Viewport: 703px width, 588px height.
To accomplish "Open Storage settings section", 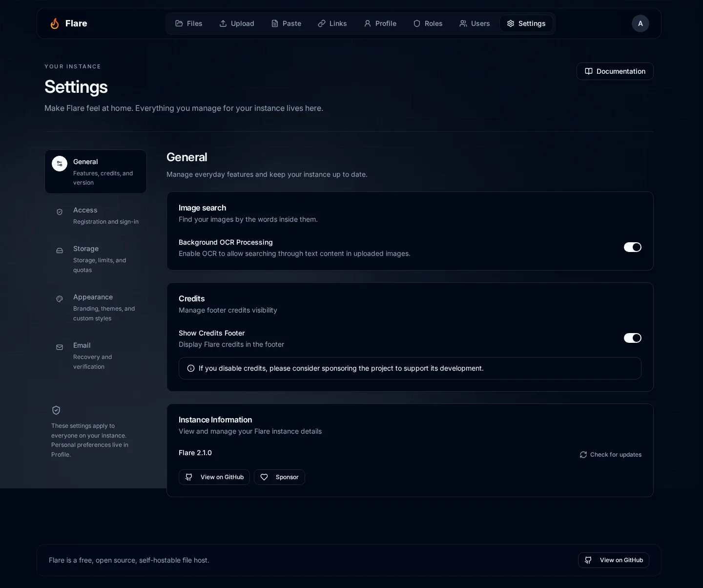I will coord(96,259).
